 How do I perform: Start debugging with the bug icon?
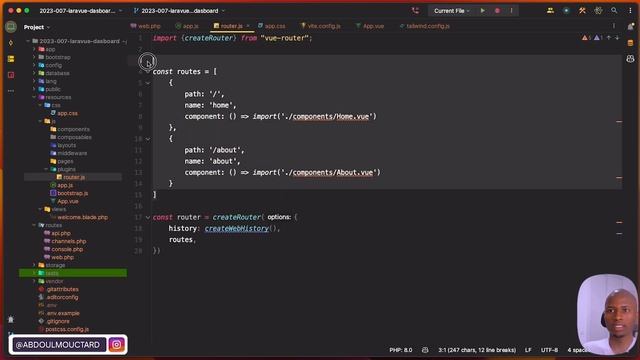point(497,11)
